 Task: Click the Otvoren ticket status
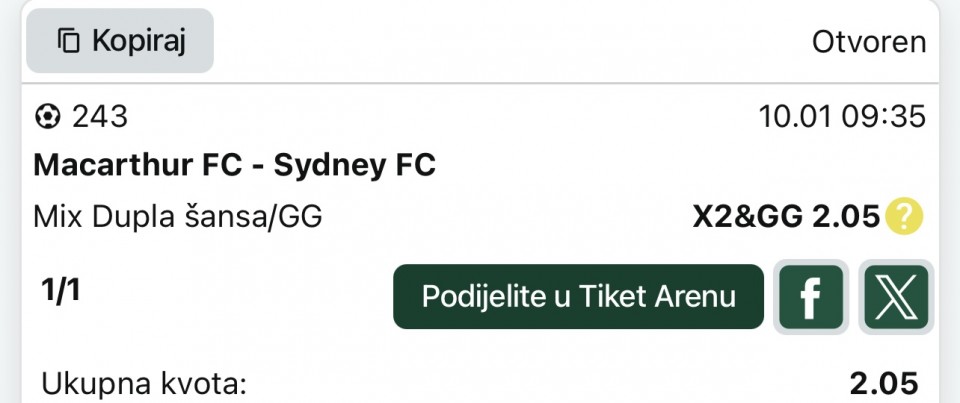point(868,42)
